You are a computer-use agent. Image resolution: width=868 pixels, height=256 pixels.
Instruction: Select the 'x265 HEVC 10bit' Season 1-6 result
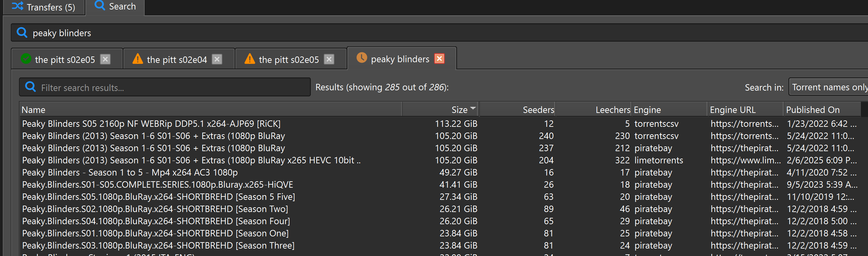pyautogui.click(x=191, y=160)
